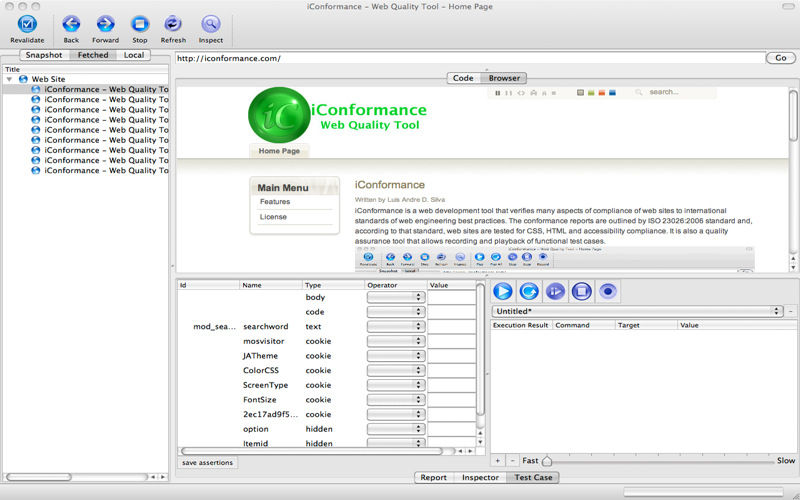Click the Forward arrow icon
This screenshot has width=800, height=500.
(105, 24)
